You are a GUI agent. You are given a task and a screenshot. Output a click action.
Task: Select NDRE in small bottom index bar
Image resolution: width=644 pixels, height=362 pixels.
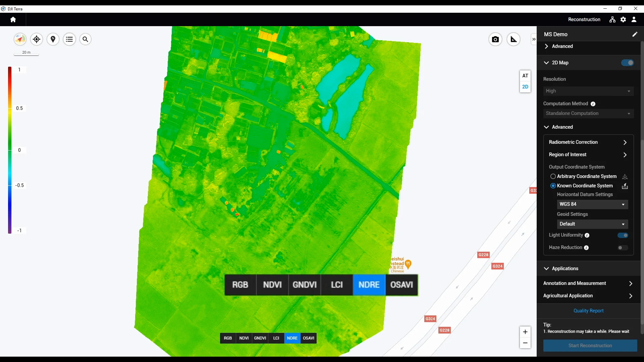(x=292, y=338)
